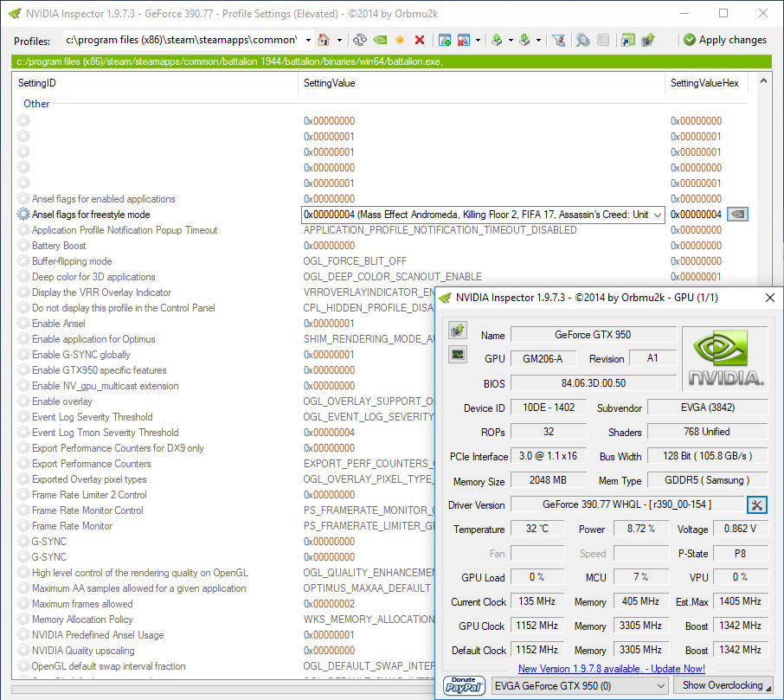This screenshot has width=784, height=700.
Task: Select Enable G-SYNC globally setting
Action: click(225, 355)
